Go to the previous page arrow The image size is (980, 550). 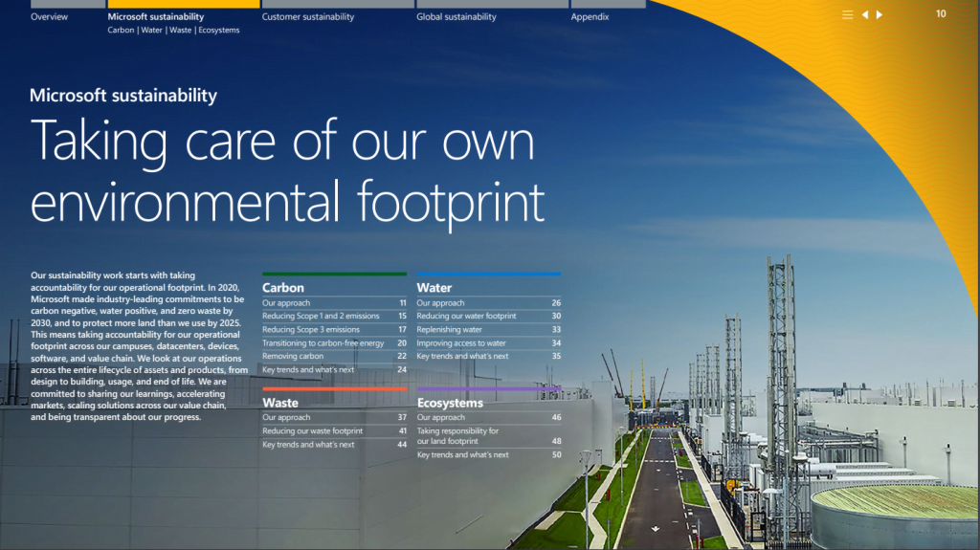[865, 14]
